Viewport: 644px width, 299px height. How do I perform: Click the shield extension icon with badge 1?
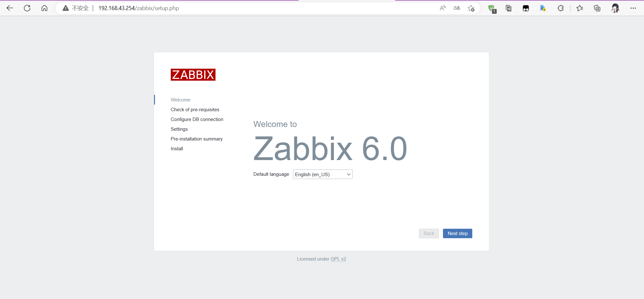492,8
